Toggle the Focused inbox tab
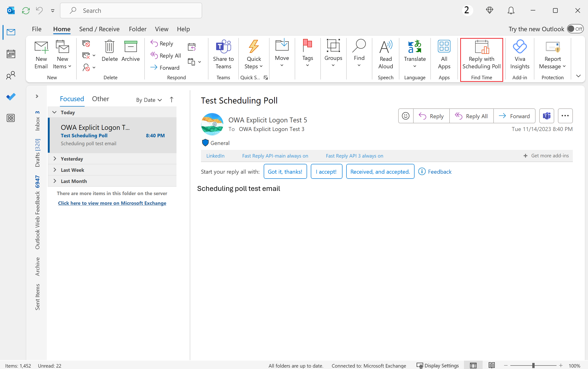Image resolution: width=588 pixels, height=369 pixels. pos(71,99)
